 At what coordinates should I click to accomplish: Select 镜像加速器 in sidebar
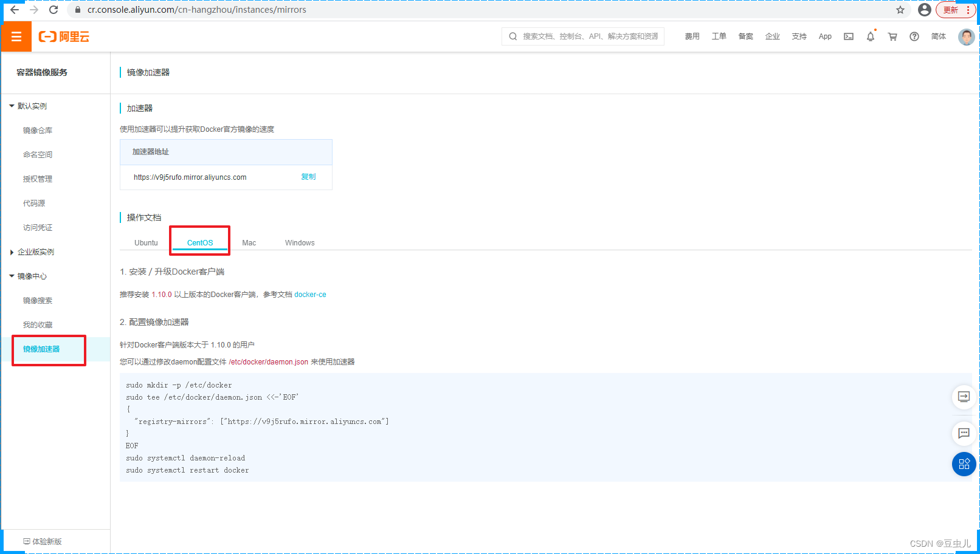point(41,349)
